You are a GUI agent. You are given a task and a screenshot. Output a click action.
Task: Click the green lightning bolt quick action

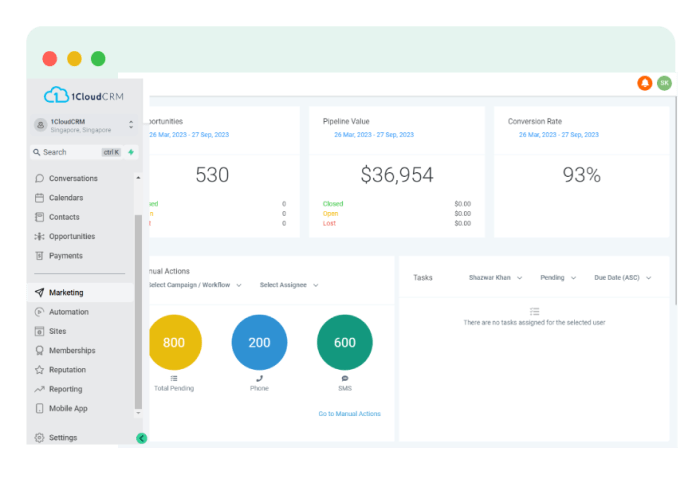pos(131,152)
